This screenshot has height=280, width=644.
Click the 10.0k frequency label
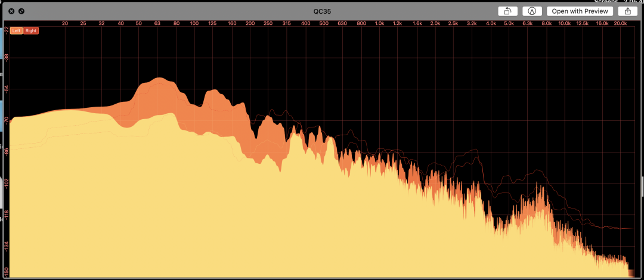pyautogui.click(x=565, y=24)
